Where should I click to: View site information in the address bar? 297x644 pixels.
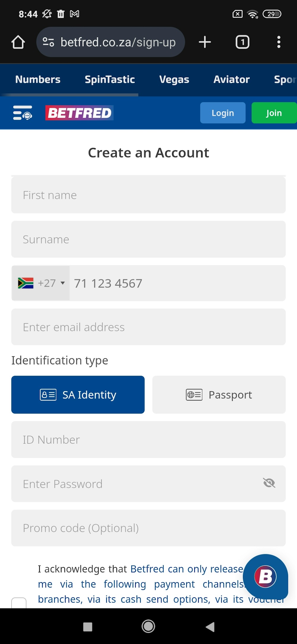pos(48,42)
